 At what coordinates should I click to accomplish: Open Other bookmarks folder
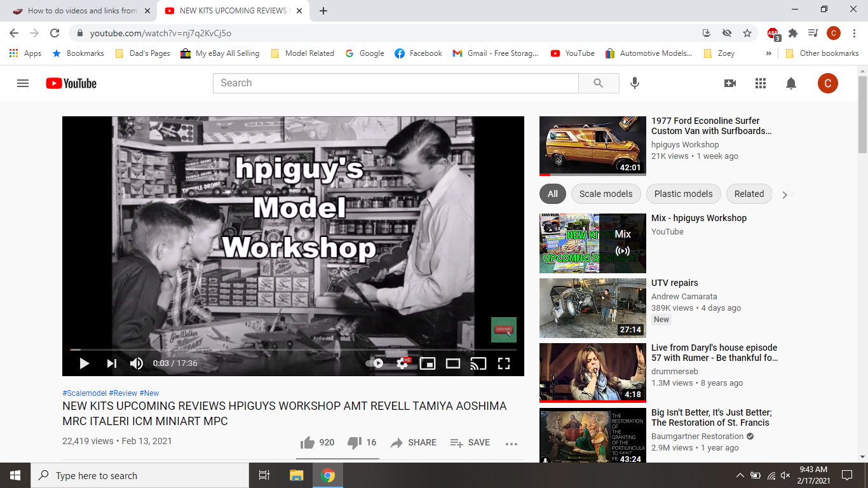click(822, 53)
